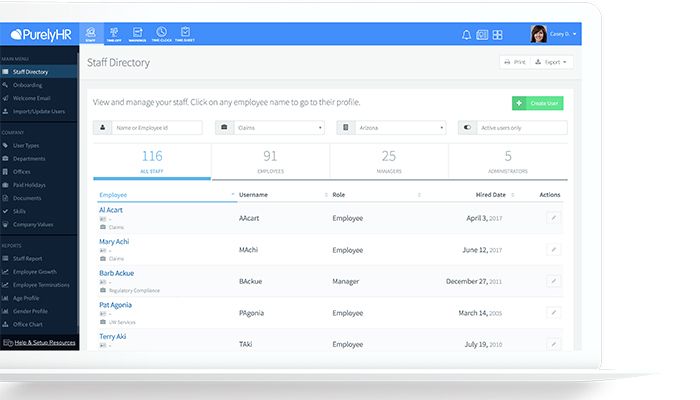
Task: Click the 'December 27, 2011' hired date
Action: click(x=474, y=281)
